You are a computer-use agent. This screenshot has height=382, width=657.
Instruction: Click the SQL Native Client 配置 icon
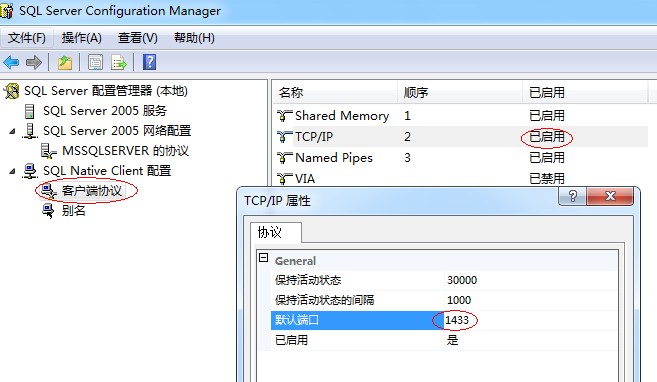tap(30, 171)
